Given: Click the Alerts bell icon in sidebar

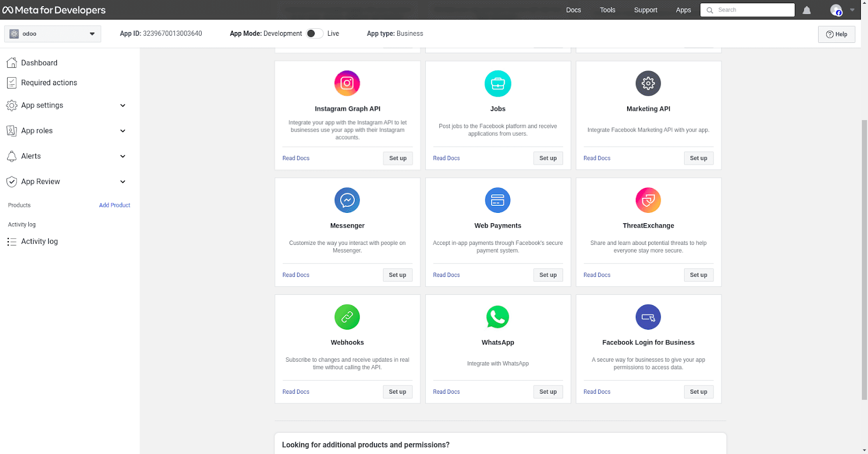Looking at the screenshot, I should pos(11,156).
